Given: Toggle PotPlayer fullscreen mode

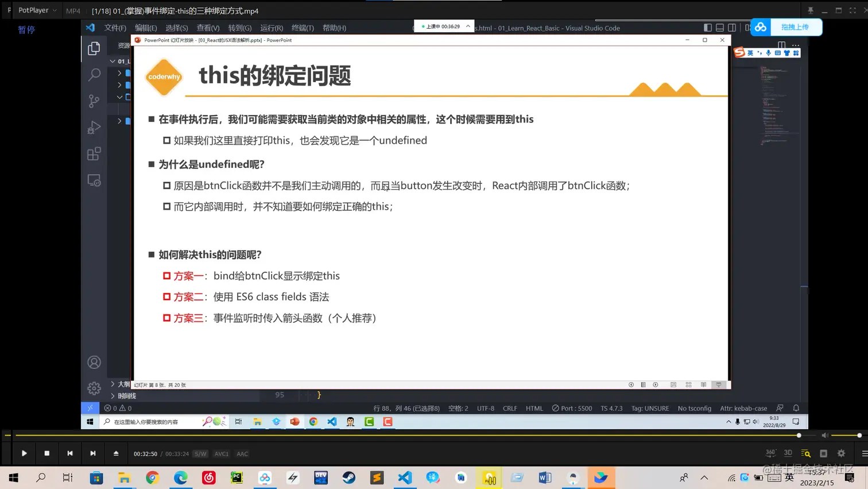Looking at the screenshot, I should point(852,10).
